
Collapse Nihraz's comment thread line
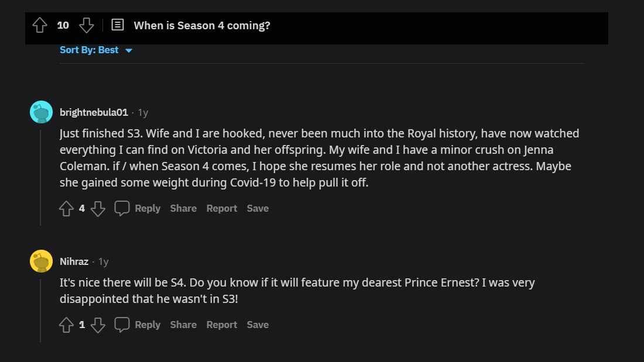tap(40, 309)
